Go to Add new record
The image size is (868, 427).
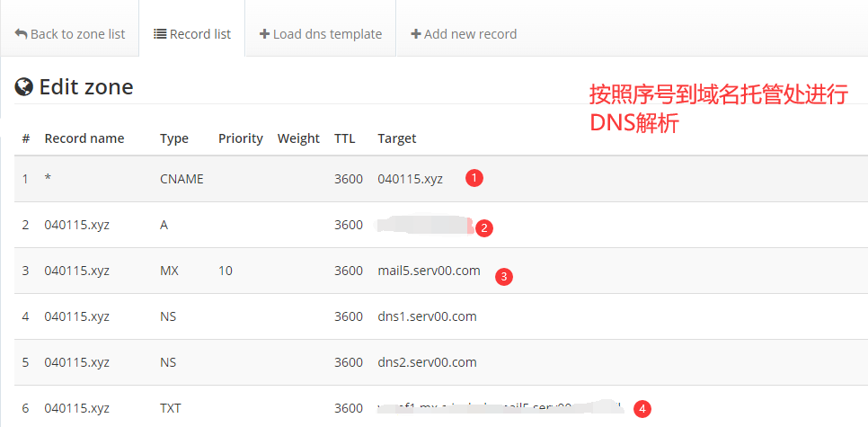464,34
